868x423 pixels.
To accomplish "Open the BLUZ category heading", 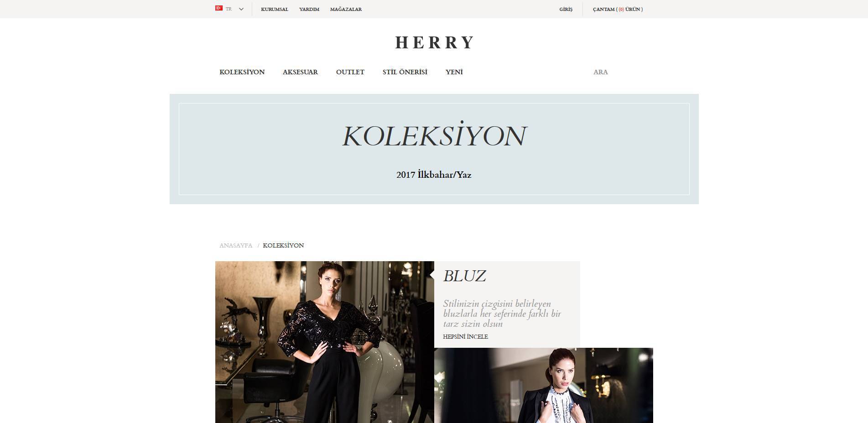I will [464, 276].
